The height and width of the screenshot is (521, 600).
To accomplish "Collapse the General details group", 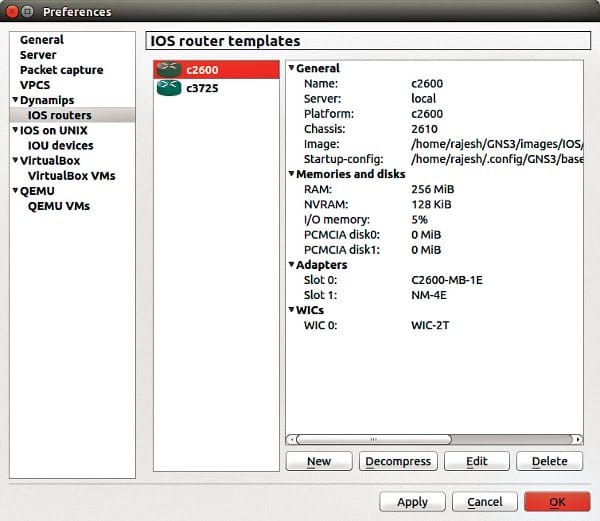I will click(x=291, y=68).
